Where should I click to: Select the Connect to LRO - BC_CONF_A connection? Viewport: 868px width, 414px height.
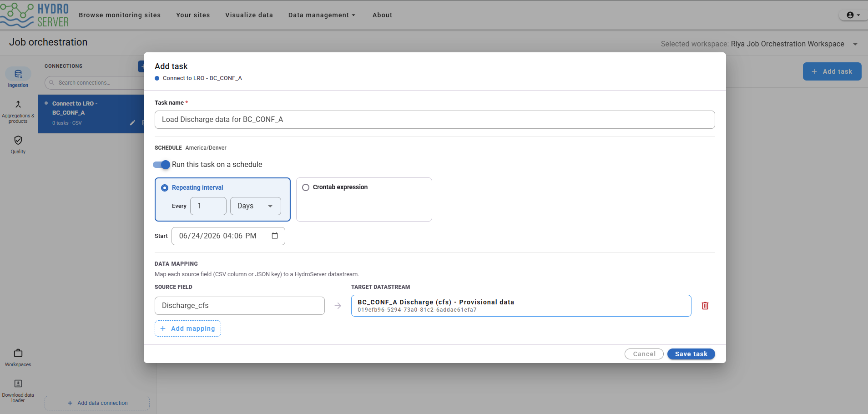click(91, 114)
